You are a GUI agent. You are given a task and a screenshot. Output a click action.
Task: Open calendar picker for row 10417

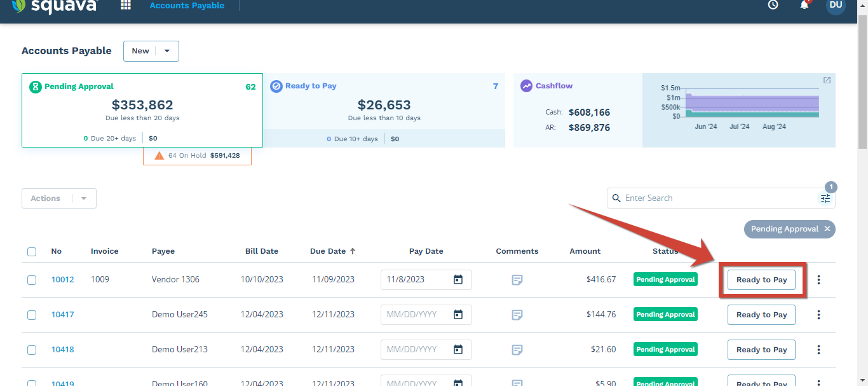pyautogui.click(x=458, y=315)
